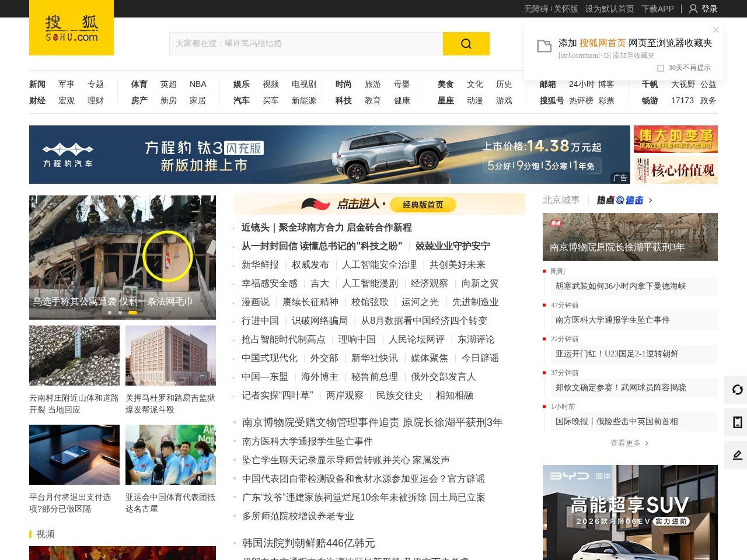Switch to 关怀版 in top bar
This screenshot has height=560, width=747.
click(566, 9)
